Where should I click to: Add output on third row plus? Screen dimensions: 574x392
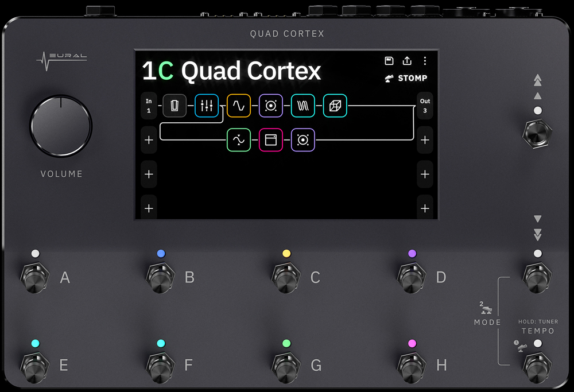click(425, 174)
